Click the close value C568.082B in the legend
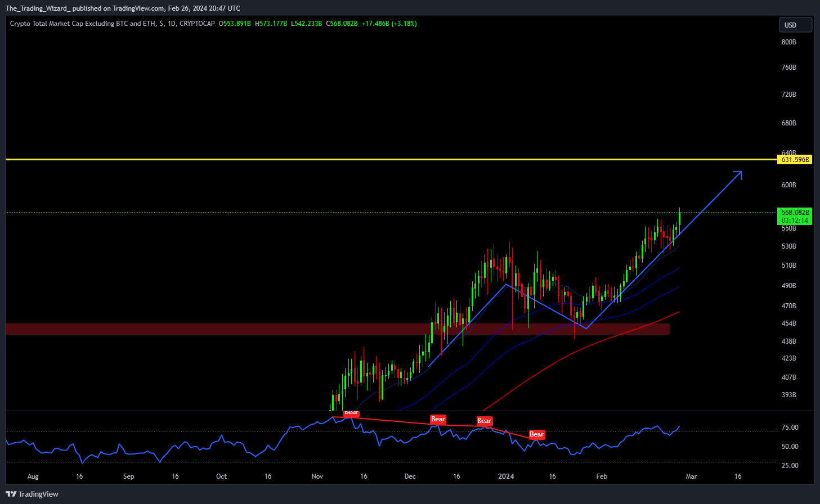Screen dimensions: 820x504 pos(342,24)
